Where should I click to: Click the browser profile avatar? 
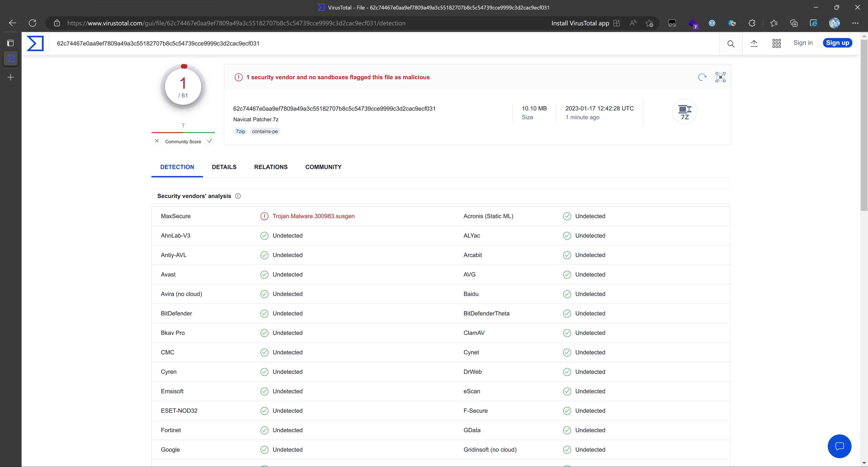[x=834, y=23]
